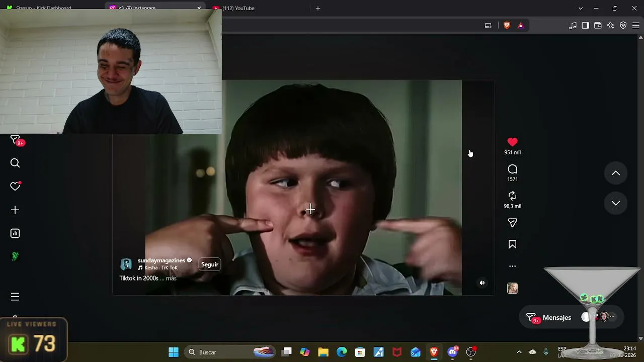Open the profile avatar in the Instagram sidebar
This screenshot has width=644, height=362.
(x=15, y=256)
